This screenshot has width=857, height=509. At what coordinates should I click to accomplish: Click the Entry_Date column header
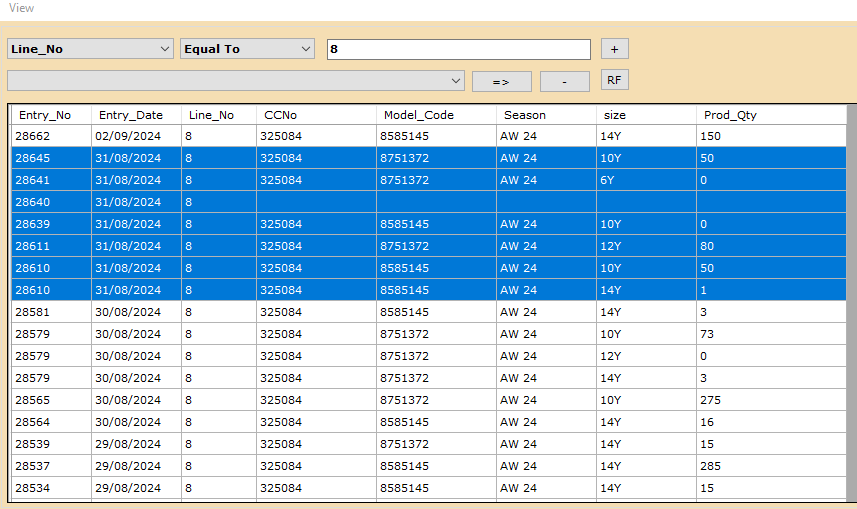tap(131, 115)
